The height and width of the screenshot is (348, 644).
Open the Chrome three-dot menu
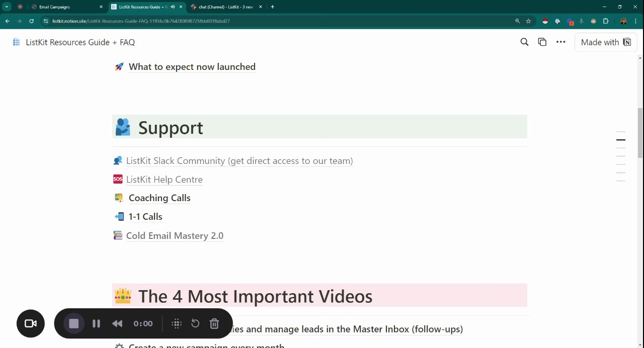[x=636, y=21]
